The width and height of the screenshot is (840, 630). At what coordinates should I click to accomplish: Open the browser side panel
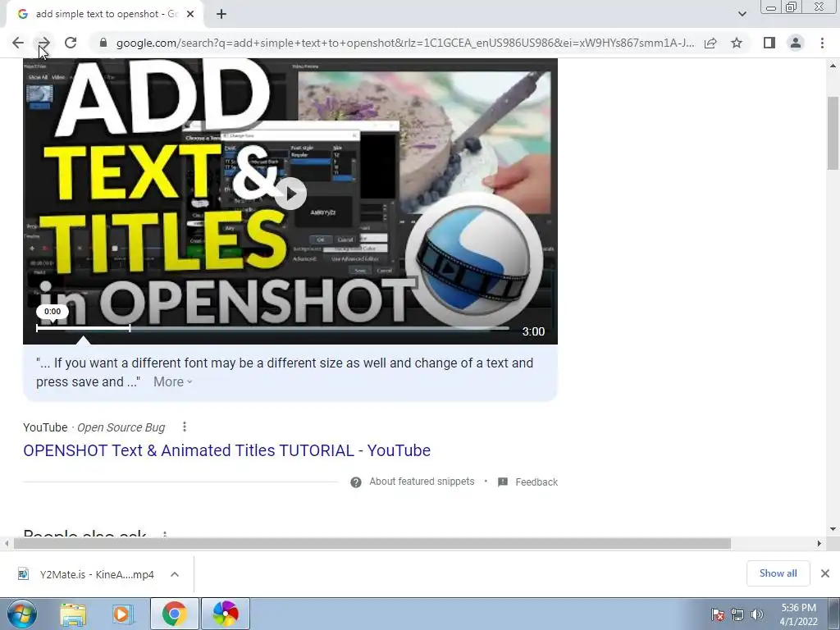click(x=769, y=43)
